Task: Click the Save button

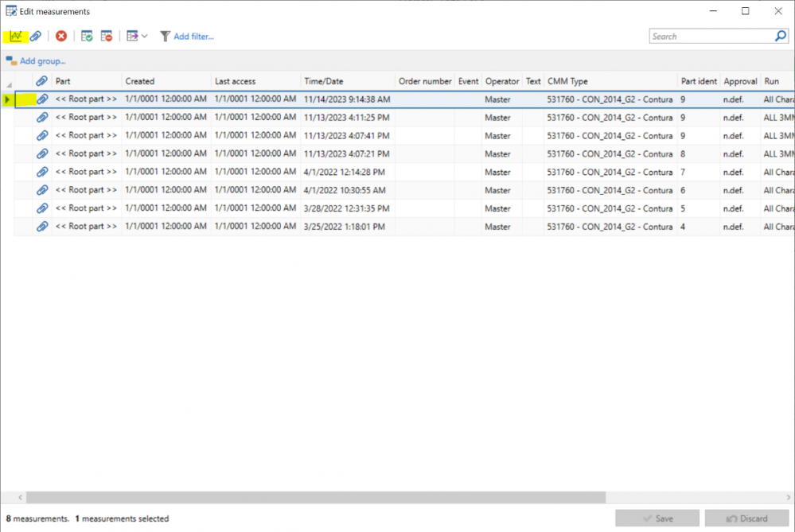Action: click(657, 518)
